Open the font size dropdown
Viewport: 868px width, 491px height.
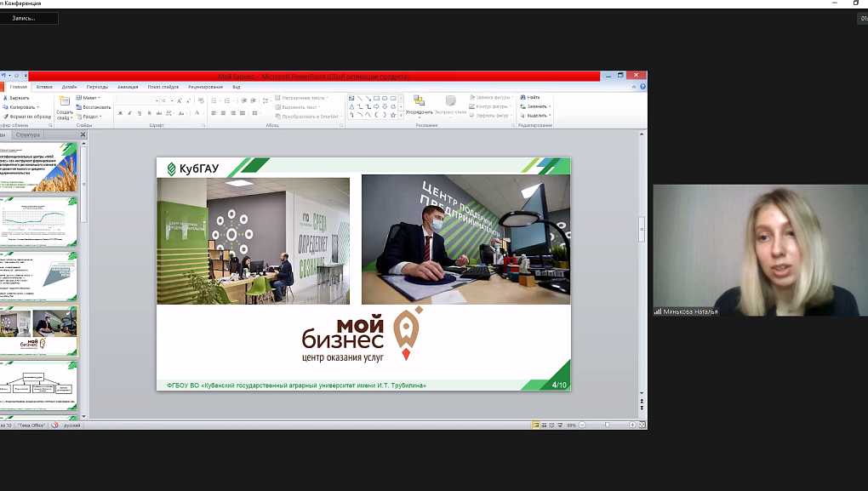pos(172,100)
